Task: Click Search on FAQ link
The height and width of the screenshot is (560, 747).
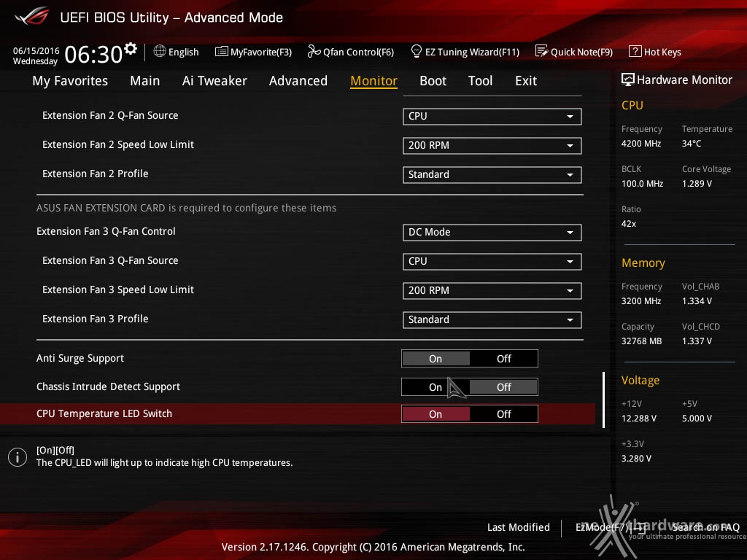Action: coord(705,527)
